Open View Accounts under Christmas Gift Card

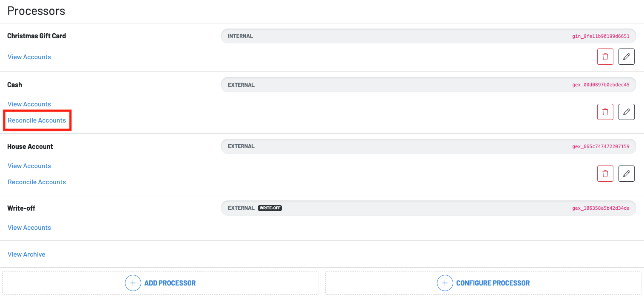pyautogui.click(x=29, y=57)
